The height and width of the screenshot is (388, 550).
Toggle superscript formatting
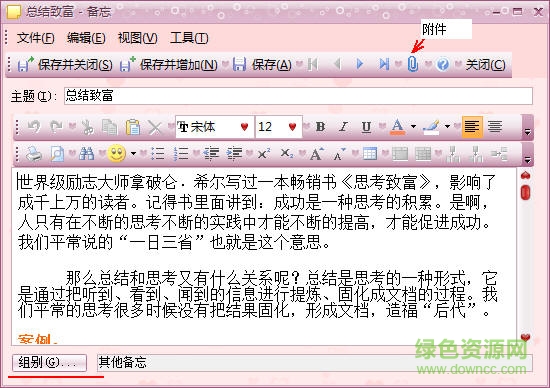pyautogui.click(x=264, y=154)
